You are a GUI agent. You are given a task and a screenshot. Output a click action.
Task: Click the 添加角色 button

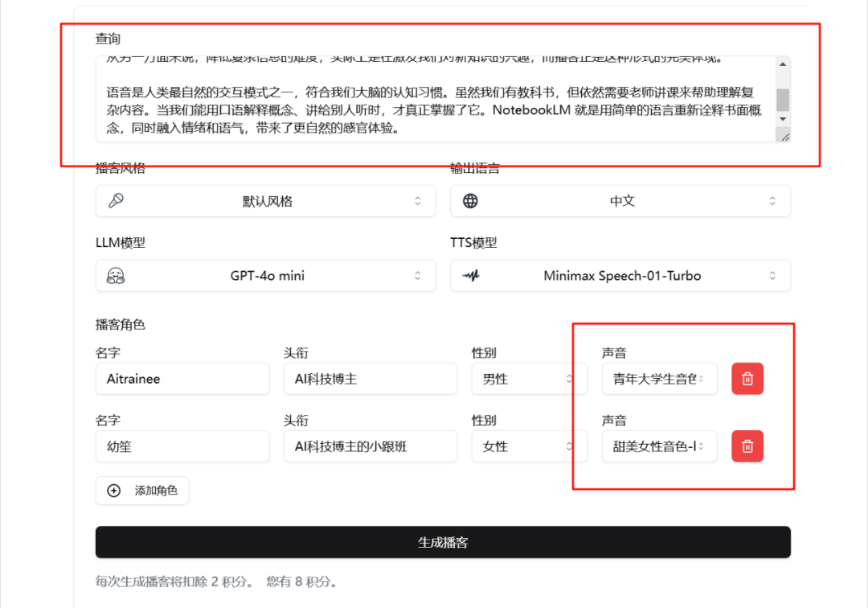[x=142, y=491]
